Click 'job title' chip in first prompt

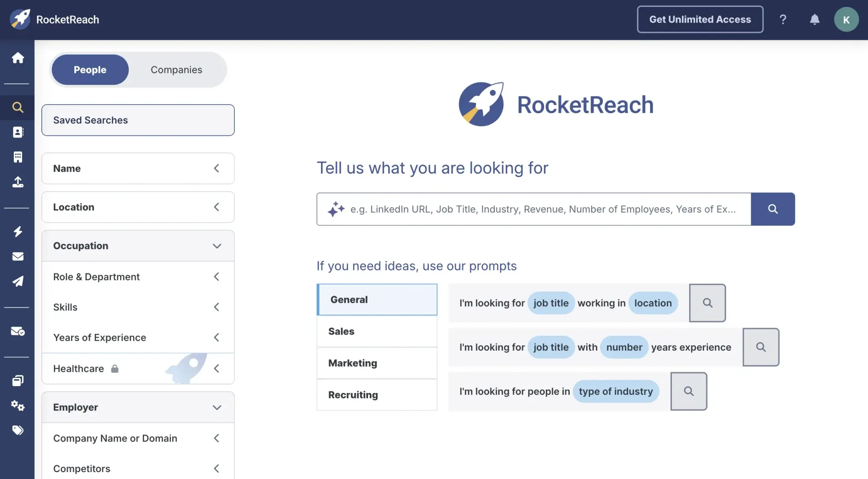tap(551, 303)
